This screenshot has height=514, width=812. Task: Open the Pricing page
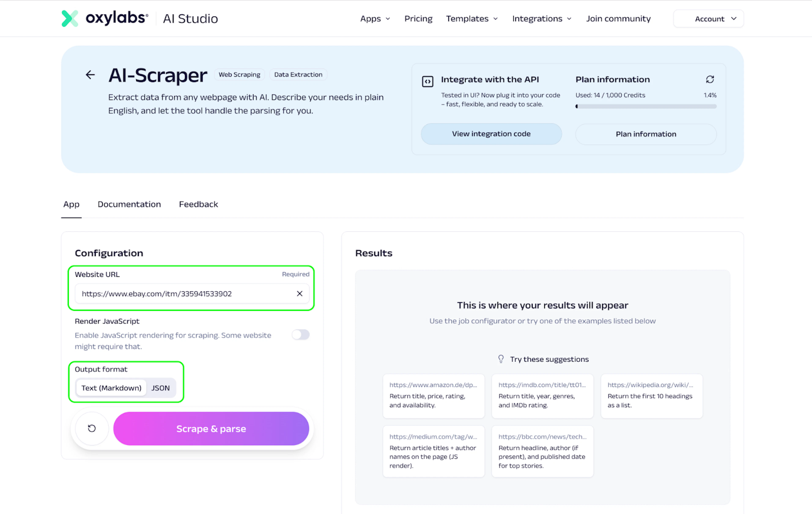[x=418, y=19]
